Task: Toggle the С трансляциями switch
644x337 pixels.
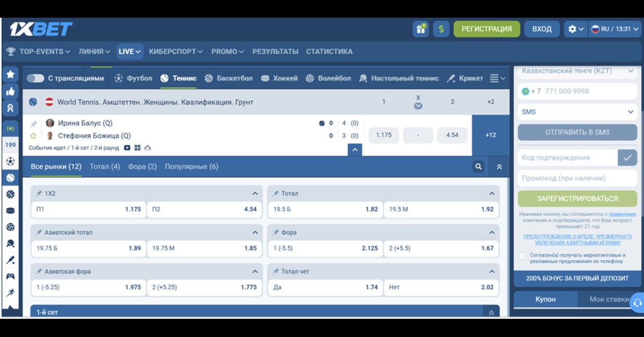Action: (x=35, y=78)
